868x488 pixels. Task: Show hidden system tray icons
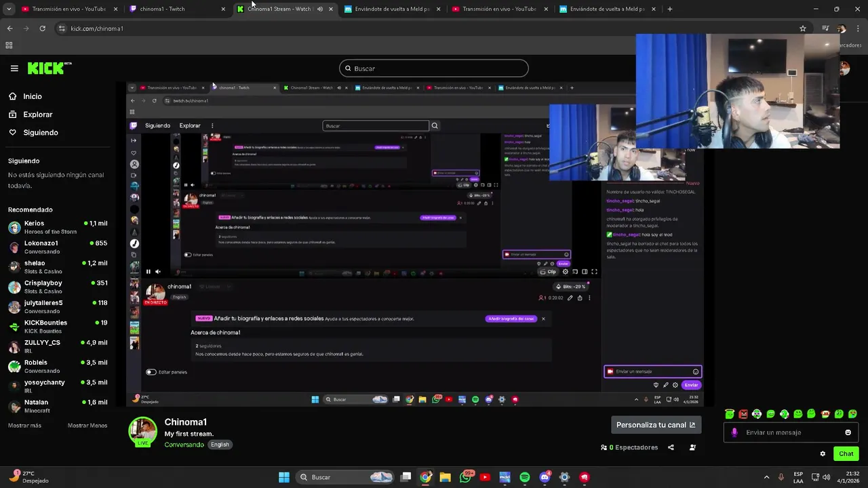[x=766, y=477]
